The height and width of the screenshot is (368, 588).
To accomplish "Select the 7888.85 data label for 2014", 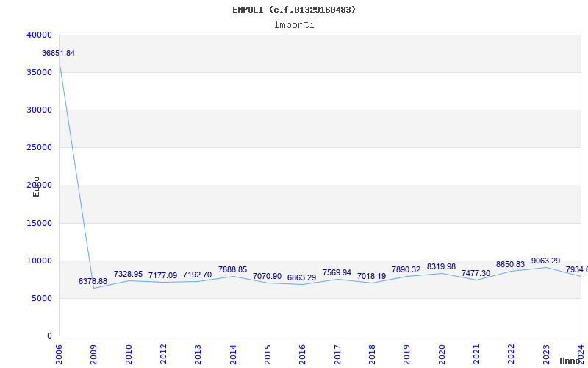I will click(x=232, y=269).
